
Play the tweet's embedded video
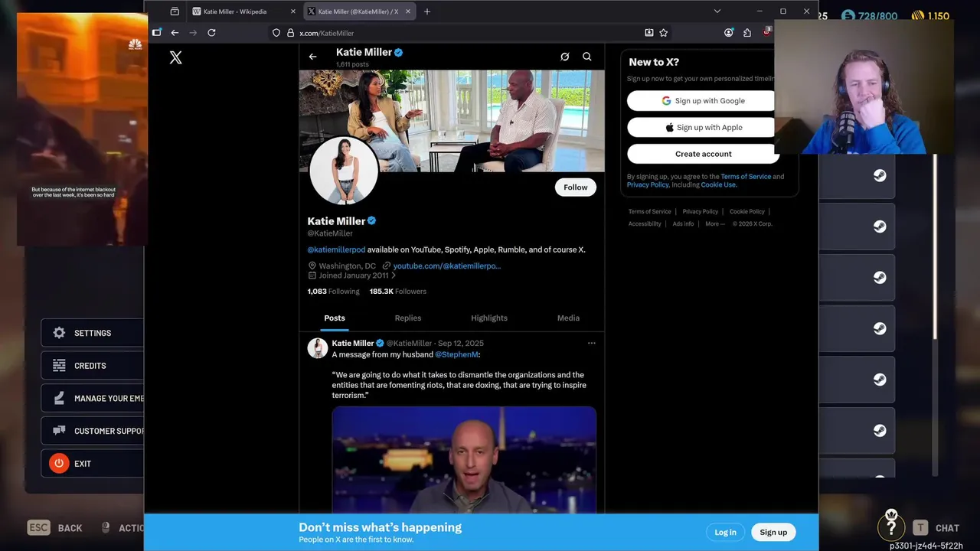(464, 459)
